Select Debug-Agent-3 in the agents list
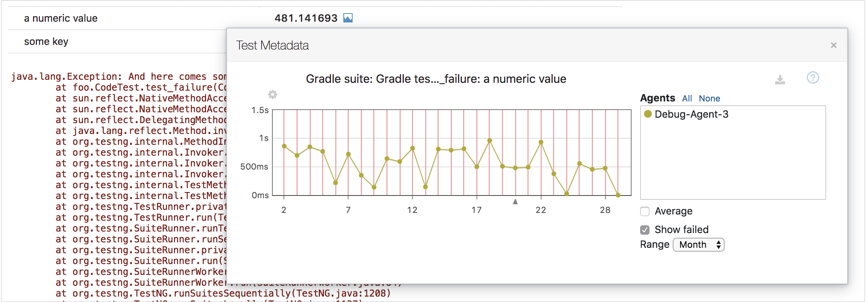Viewport: 868px width, 302px height. [691, 114]
